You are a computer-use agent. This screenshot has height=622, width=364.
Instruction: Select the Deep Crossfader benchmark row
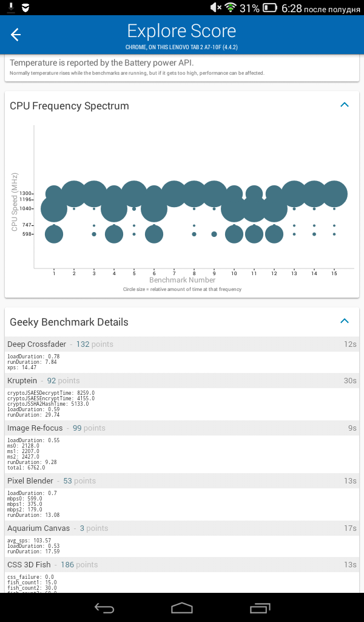182,344
